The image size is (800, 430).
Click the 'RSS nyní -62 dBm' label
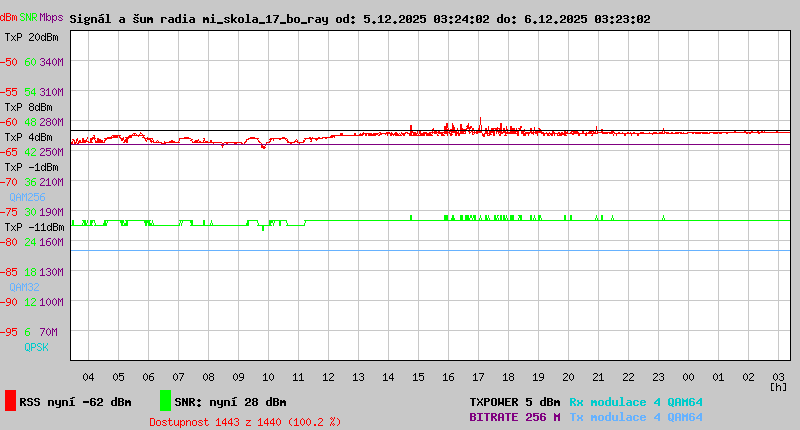75,402
